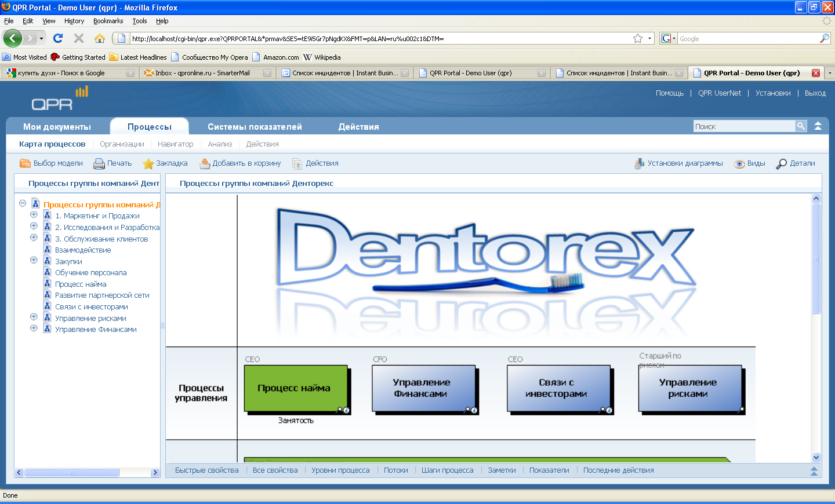Image resolution: width=835 pixels, height=504 pixels.
Task: Open the Организации sub-tab
Action: (x=122, y=144)
